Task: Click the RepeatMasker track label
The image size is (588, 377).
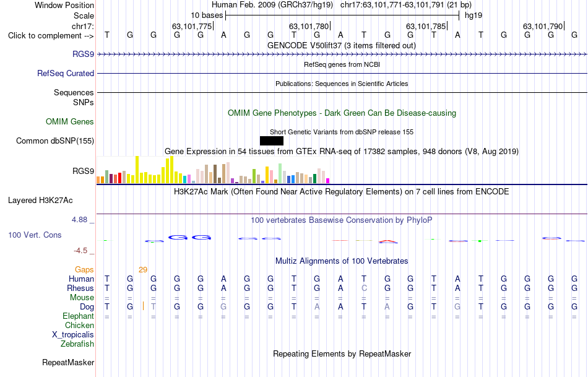Action: (x=68, y=362)
